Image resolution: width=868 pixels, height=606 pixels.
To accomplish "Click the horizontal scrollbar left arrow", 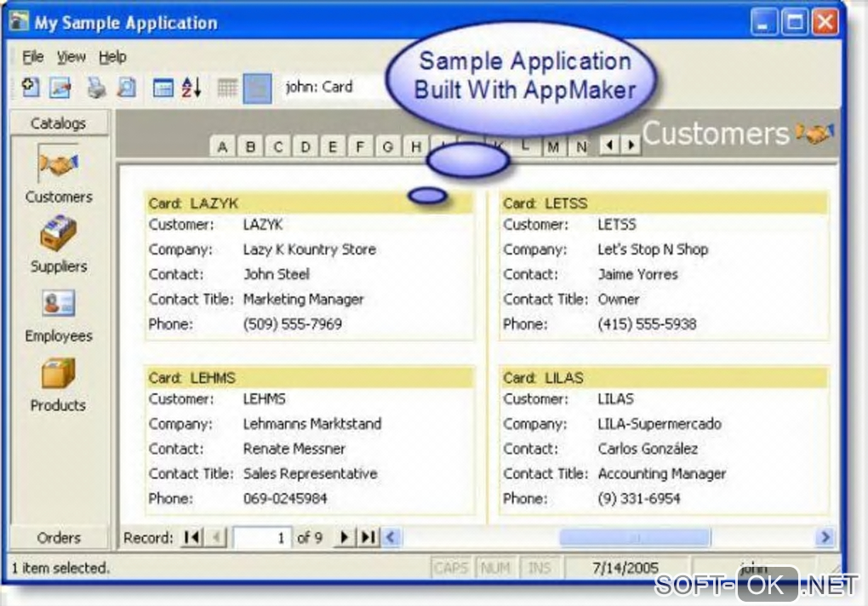I will coord(391,537).
